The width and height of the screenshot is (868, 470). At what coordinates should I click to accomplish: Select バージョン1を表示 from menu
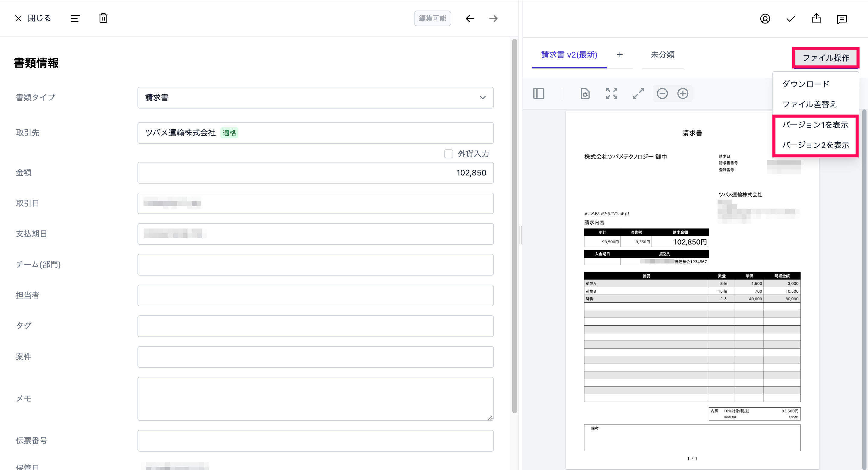pos(815,125)
